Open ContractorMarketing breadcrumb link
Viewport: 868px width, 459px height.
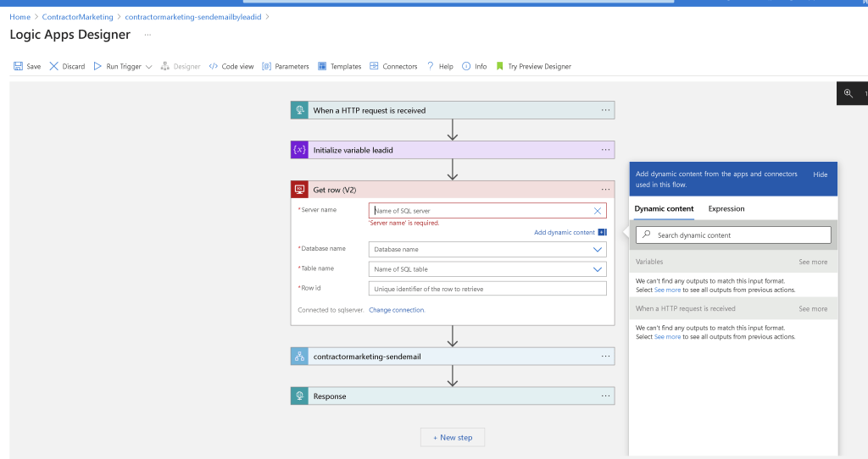tap(77, 17)
